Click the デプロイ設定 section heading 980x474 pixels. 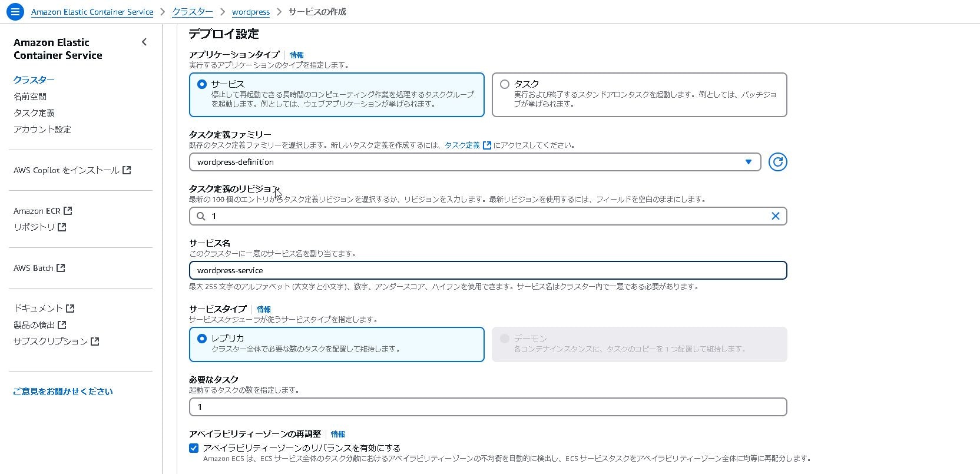tap(224, 34)
